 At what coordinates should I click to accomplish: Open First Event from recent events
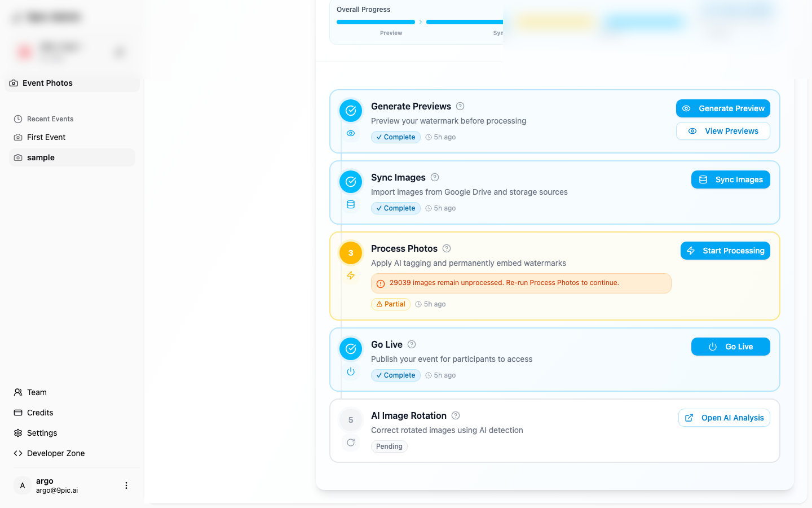click(x=46, y=137)
